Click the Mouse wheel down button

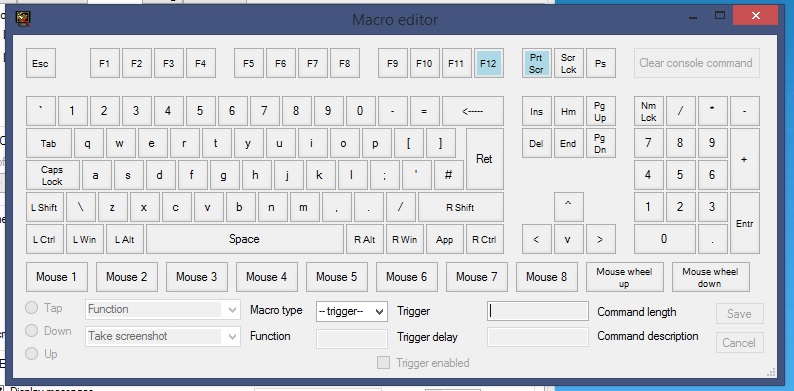tap(710, 277)
